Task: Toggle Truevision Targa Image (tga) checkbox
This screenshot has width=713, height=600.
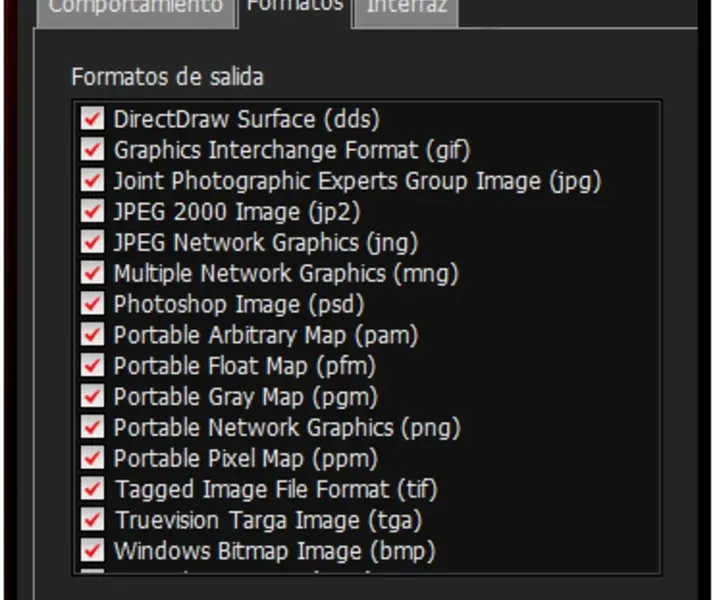Action: pyautogui.click(x=93, y=521)
